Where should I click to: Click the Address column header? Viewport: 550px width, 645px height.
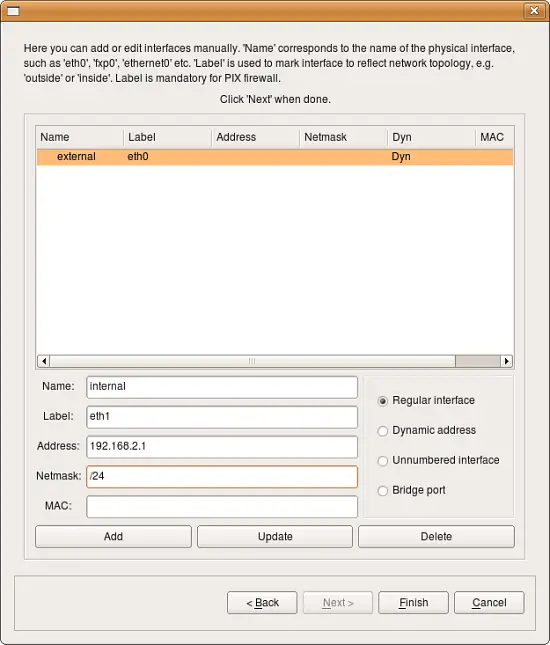tap(256, 137)
